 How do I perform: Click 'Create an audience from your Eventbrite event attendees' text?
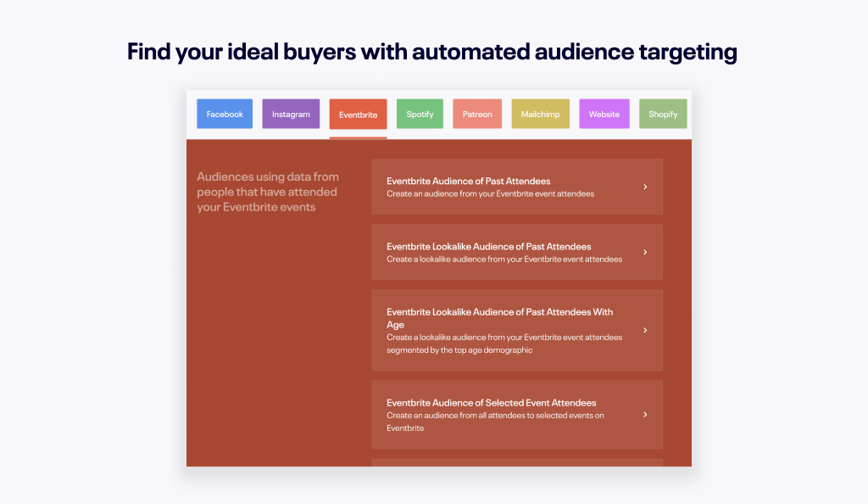pos(491,193)
